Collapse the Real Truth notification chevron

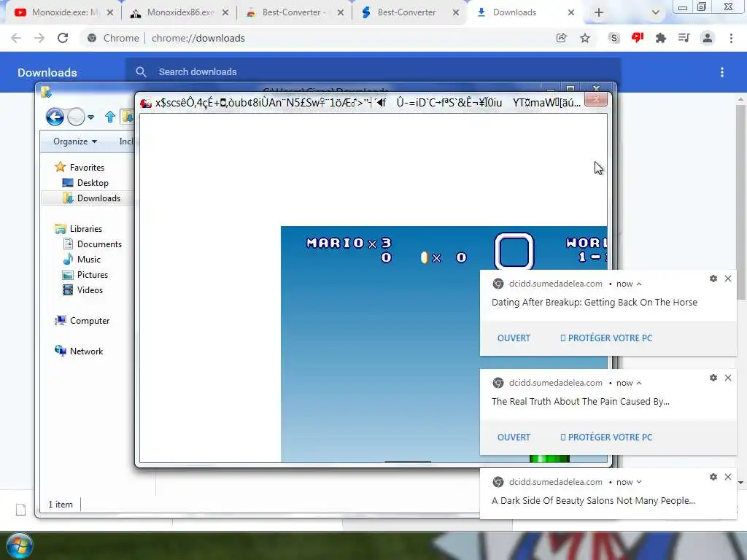(x=639, y=383)
